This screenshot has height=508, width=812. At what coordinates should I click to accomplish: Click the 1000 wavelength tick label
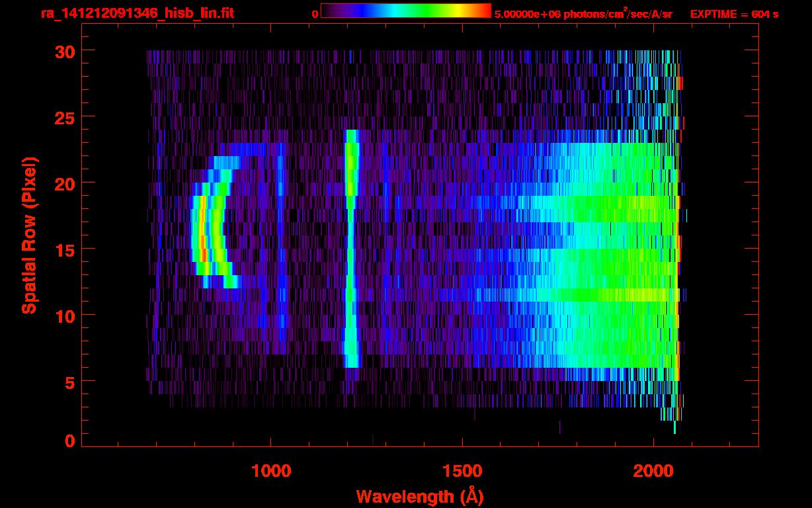(271, 471)
